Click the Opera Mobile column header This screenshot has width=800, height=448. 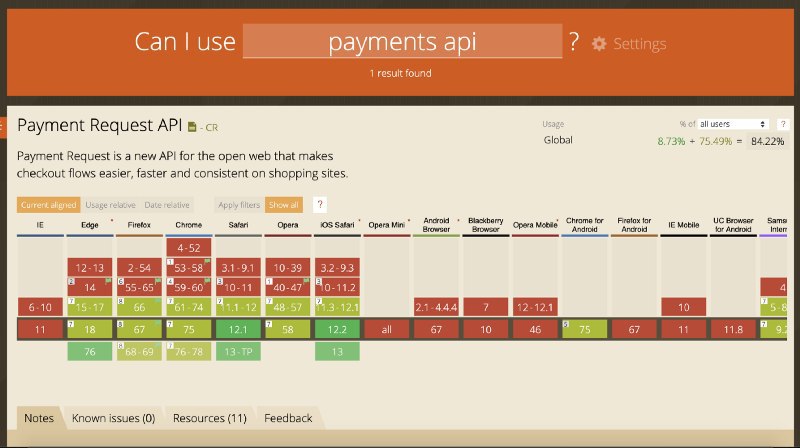(535, 225)
